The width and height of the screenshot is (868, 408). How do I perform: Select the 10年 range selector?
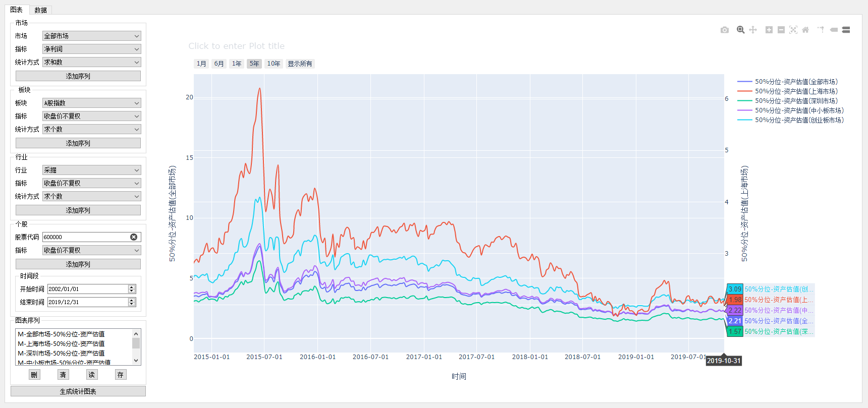pyautogui.click(x=274, y=64)
